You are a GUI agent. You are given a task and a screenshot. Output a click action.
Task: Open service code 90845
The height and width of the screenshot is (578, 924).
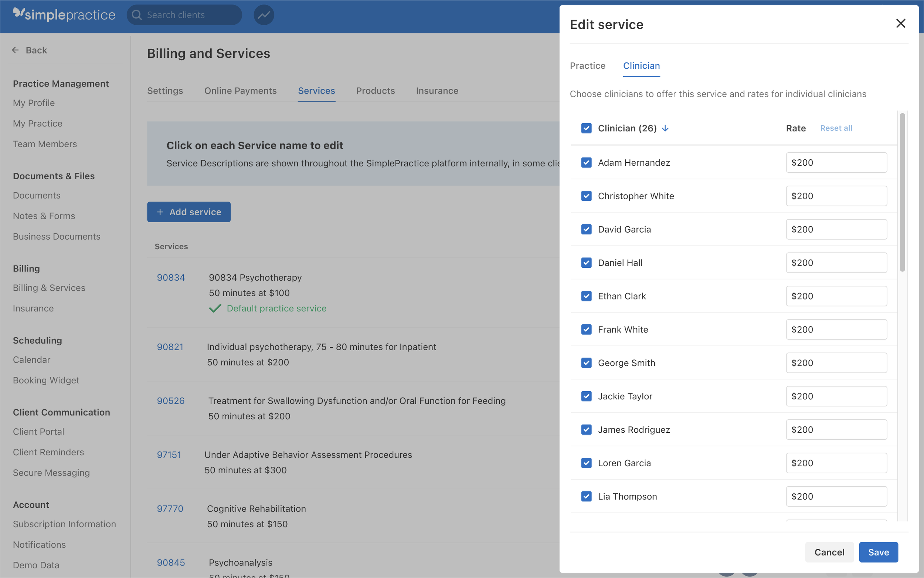[x=171, y=562]
